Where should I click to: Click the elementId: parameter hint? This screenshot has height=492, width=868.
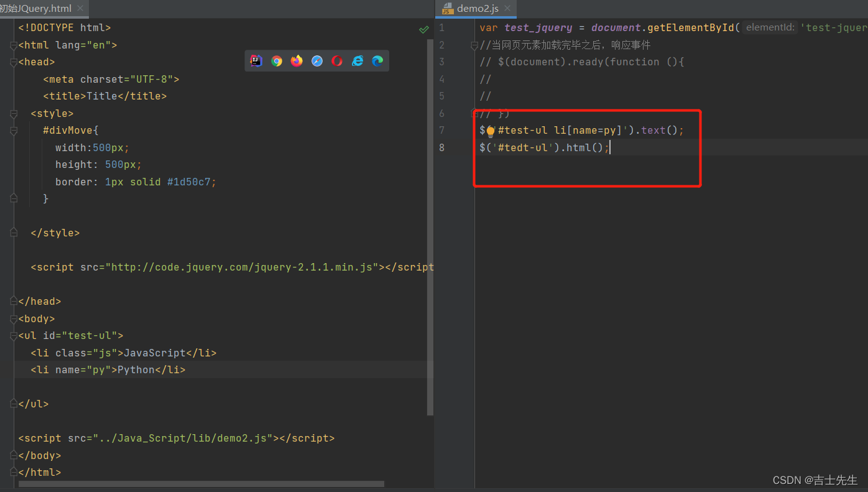pyautogui.click(x=770, y=28)
